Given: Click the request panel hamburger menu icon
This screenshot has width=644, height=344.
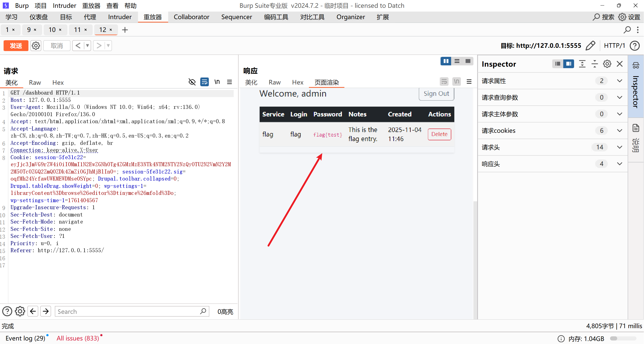Looking at the screenshot, I should tap(229, 82).
